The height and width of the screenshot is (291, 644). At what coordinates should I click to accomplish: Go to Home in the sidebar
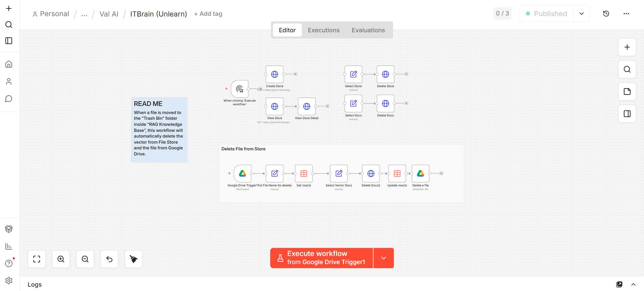9,64
